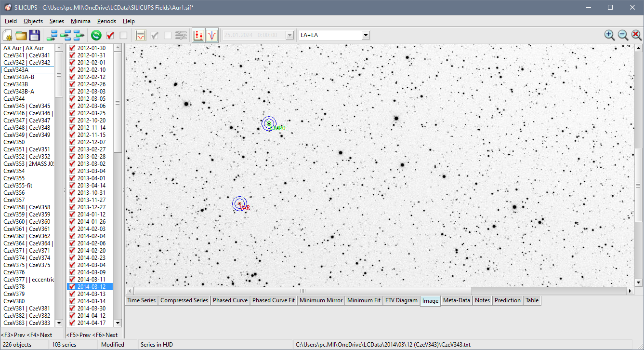
Task: Open the Objects menu
Action: pos(33,21)
